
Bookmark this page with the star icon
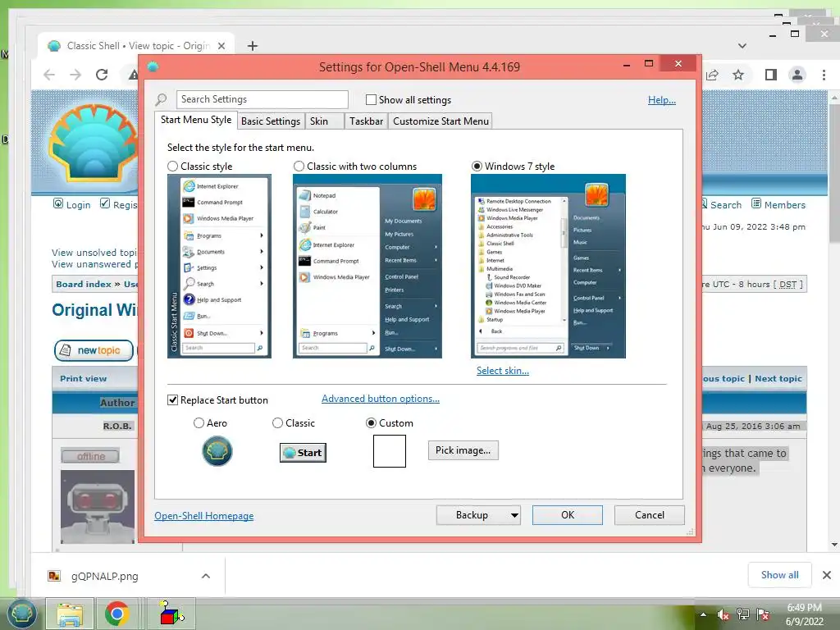click(738, 75)
